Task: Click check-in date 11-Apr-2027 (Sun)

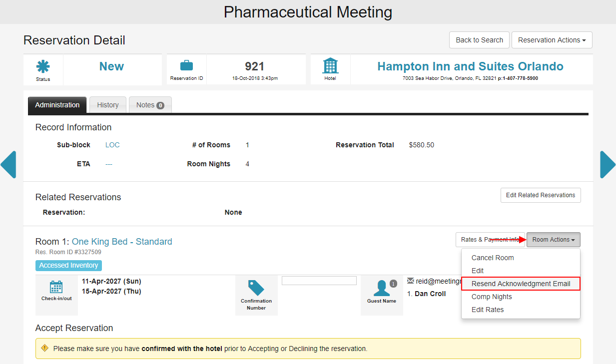Action: pos(111,281)
